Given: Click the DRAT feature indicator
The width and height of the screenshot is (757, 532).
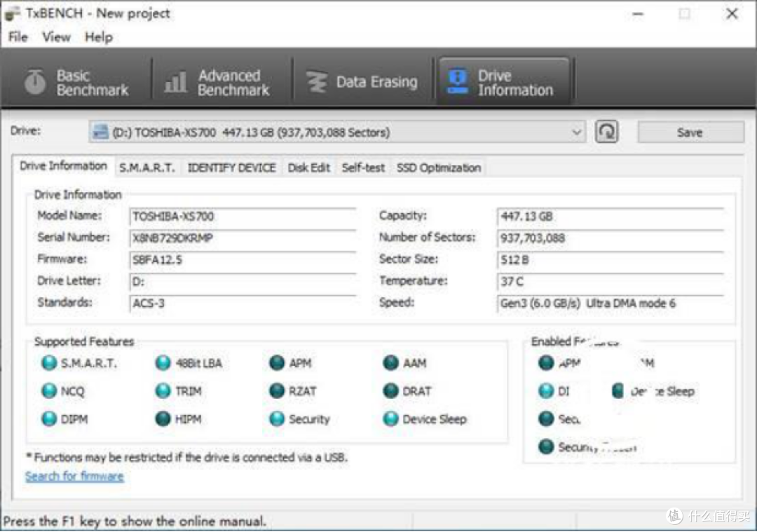Looking at the screenshot, I should [390, 390].
